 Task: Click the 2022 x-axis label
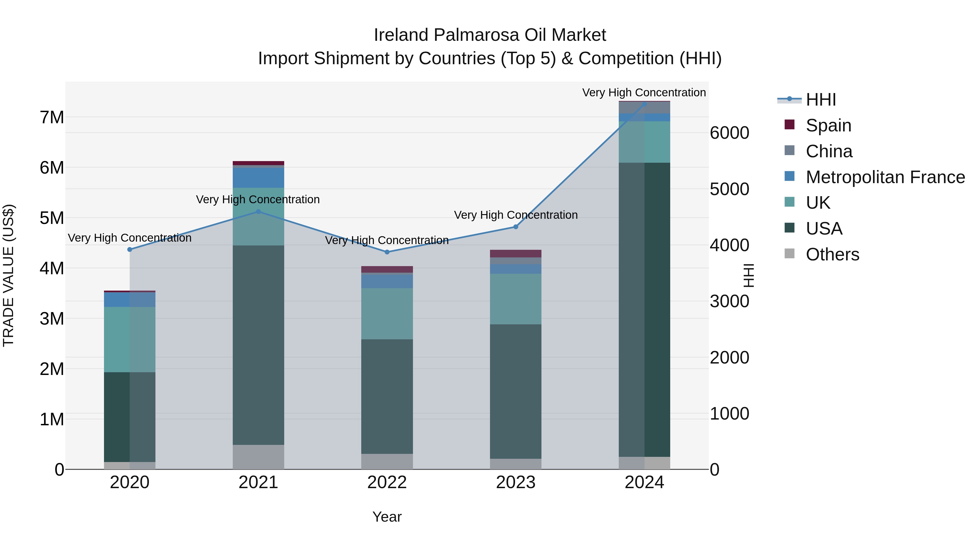point(387,482)
